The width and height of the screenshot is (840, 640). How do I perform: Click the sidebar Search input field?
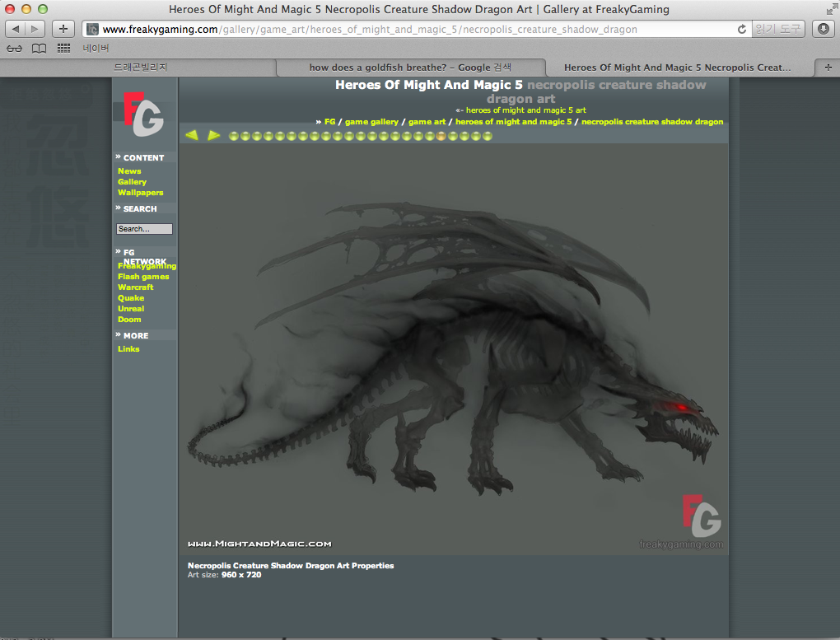144,229
